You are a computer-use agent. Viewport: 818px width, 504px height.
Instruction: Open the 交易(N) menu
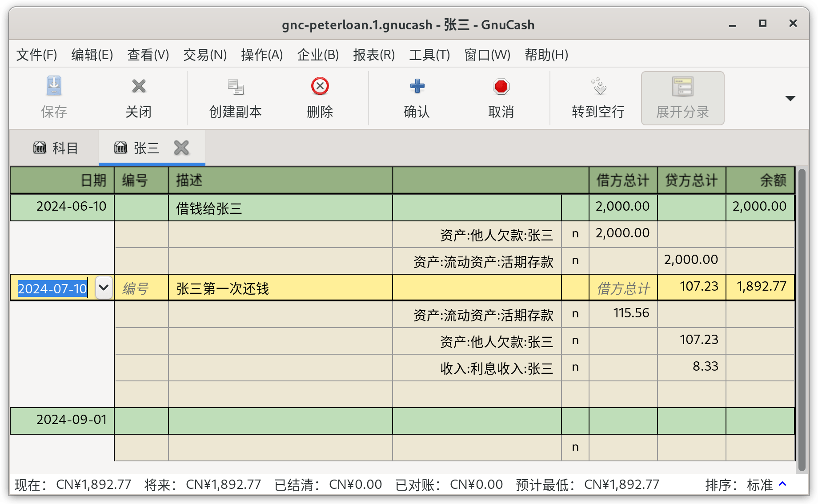point(205,55)
